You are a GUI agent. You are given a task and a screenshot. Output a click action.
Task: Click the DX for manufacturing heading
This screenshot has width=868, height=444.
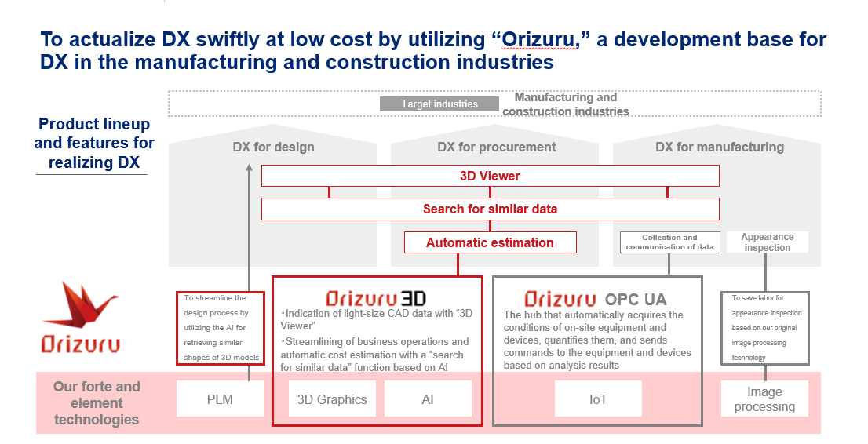(720, 147)
